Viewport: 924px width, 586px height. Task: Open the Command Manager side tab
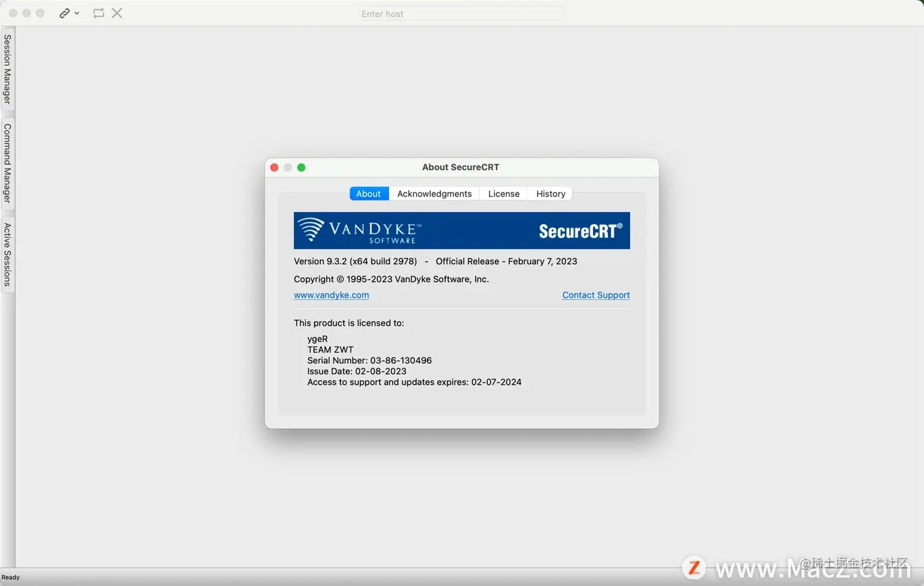(x=7, y=163)
